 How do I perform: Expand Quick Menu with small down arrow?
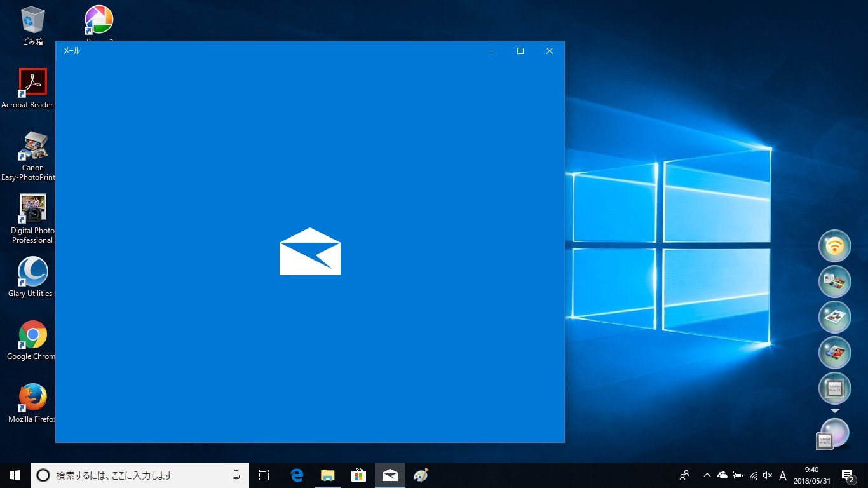click(835, 411)
